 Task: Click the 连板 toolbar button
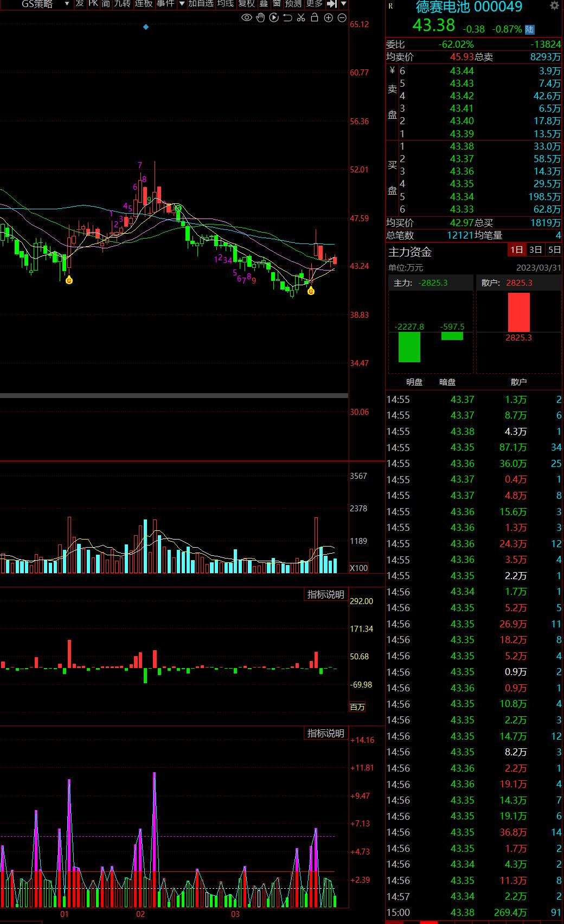click(x=144, y=4)
